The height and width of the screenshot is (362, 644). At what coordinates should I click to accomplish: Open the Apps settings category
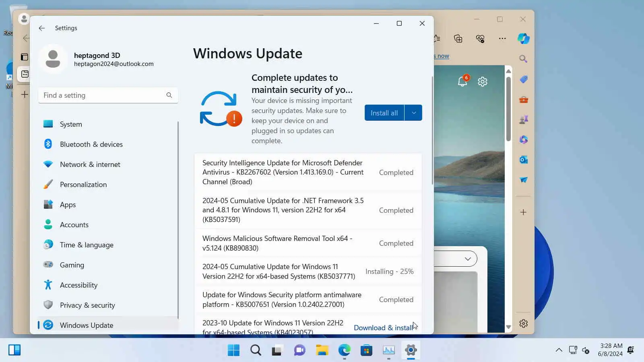pyautogui.click(x=108, y=205)
